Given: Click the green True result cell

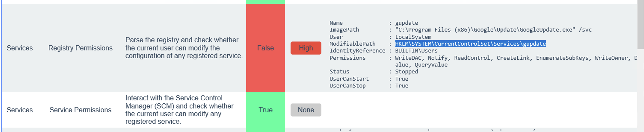Looking at the screenshot, I should coord(265,110).
